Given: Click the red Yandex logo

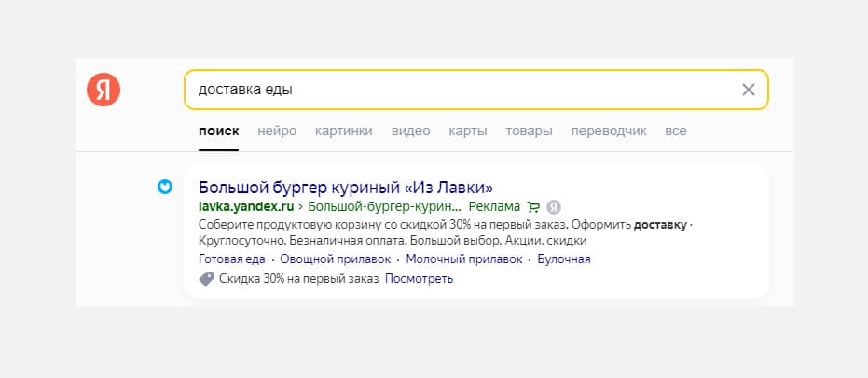Looking at the screenshot, I should (103, 90).
